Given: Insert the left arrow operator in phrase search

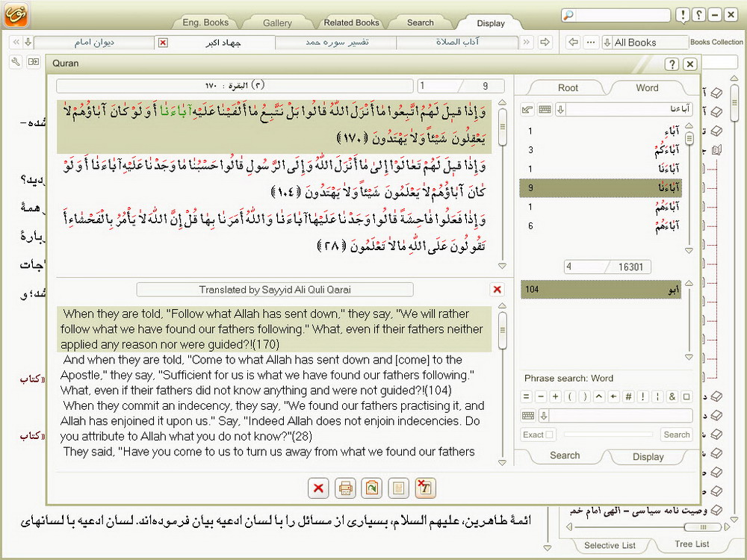Looking at the screenshot, I should click(x=613, y=396).
